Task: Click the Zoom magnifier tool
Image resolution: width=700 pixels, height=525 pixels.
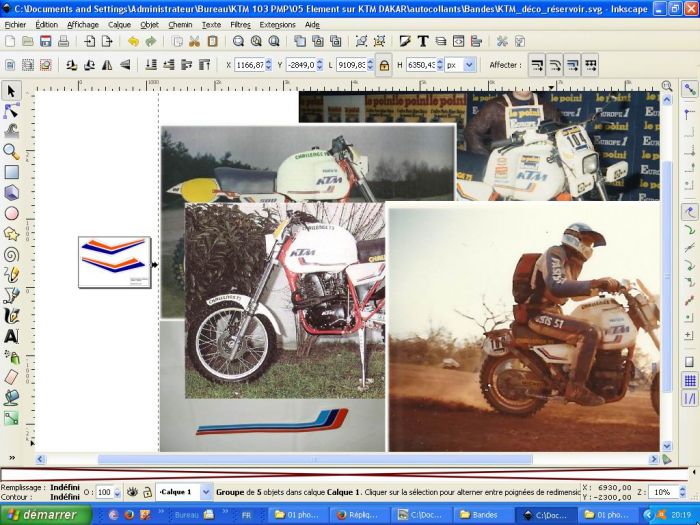Action: click(11, 151)
